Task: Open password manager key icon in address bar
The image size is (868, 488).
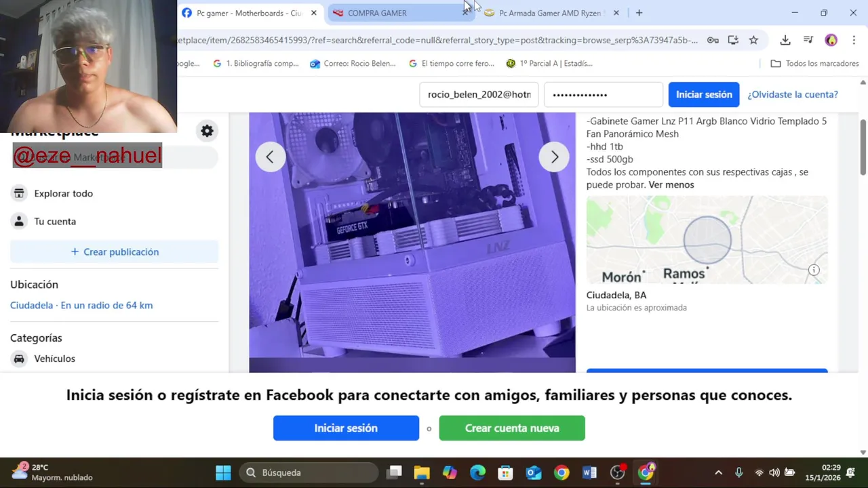Action: [713, 40]
